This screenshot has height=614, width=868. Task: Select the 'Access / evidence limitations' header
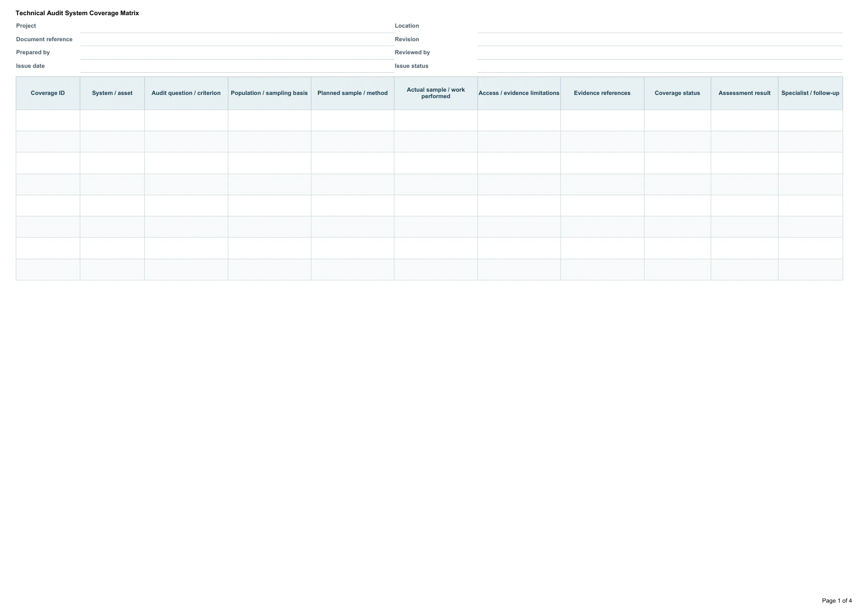(519, 93)
